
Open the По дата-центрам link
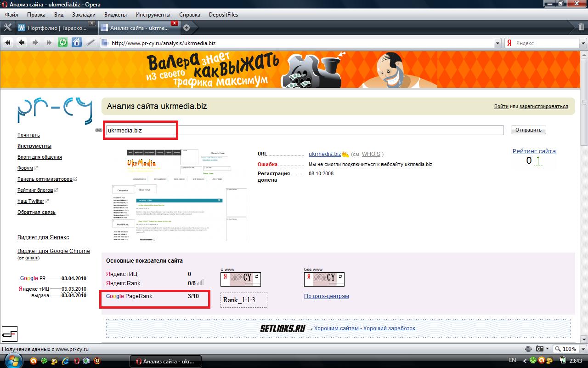pos(327,296)
